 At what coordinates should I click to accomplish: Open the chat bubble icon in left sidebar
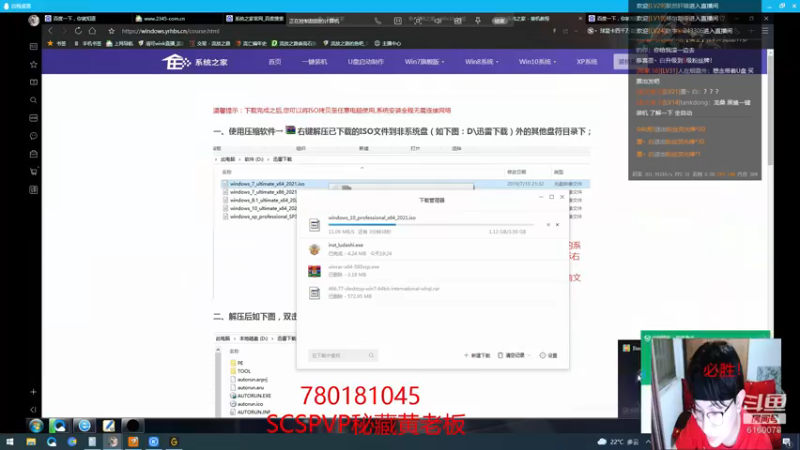(34, 136)
